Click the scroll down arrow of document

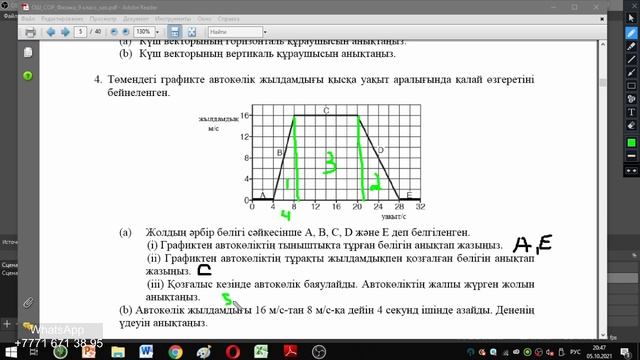click(603, 335)
